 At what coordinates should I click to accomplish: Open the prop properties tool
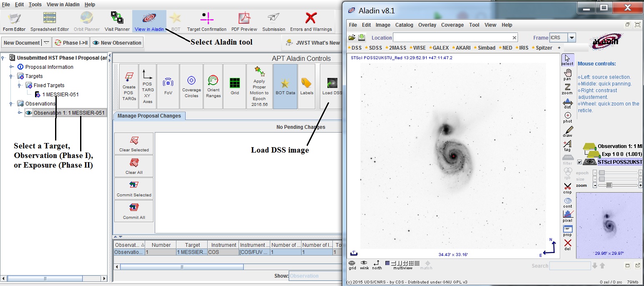coord(567,231)
